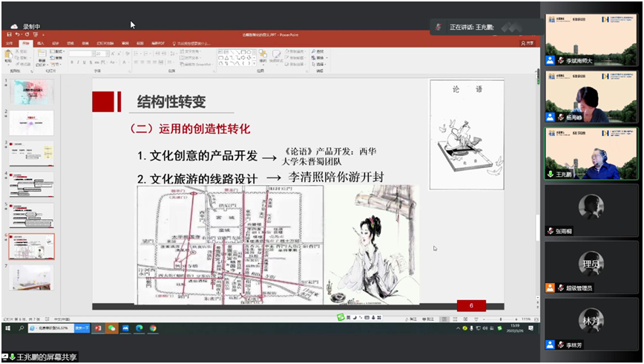Switch to the 视图 view tab
Image resolution: width=644 pixels, height=364 pixels.
click(x=140, y=43)
